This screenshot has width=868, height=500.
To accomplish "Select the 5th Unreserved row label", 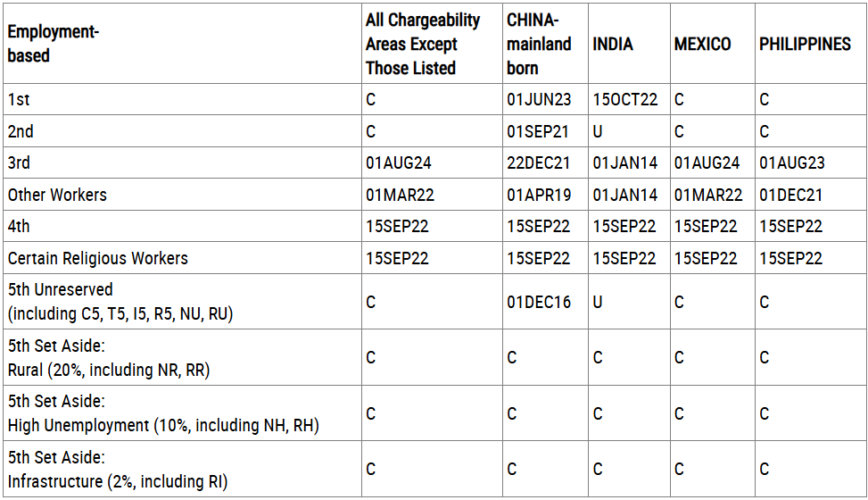I will click(120, 302).
